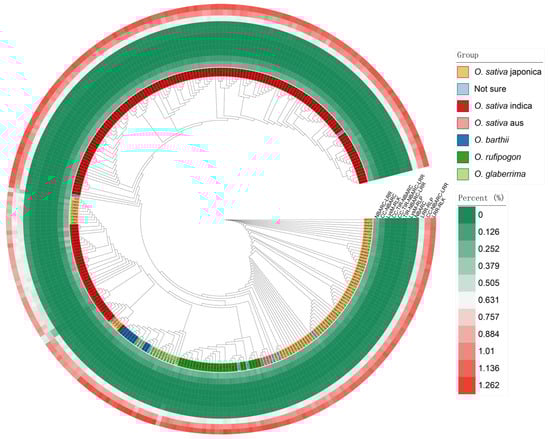
Task: Click the O. barthii blue swatch
Action: (463, 140)
